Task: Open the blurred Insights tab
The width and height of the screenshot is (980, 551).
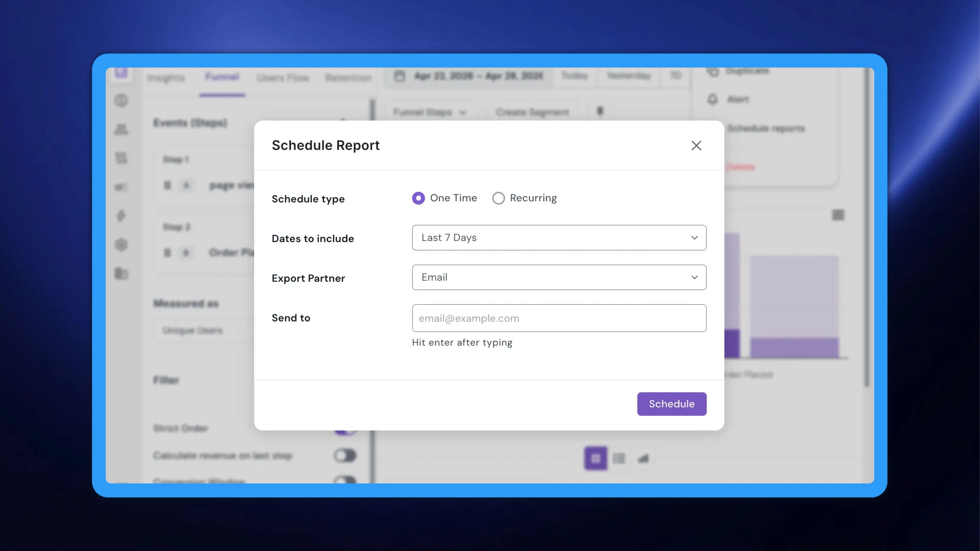Action: point(166,78)
